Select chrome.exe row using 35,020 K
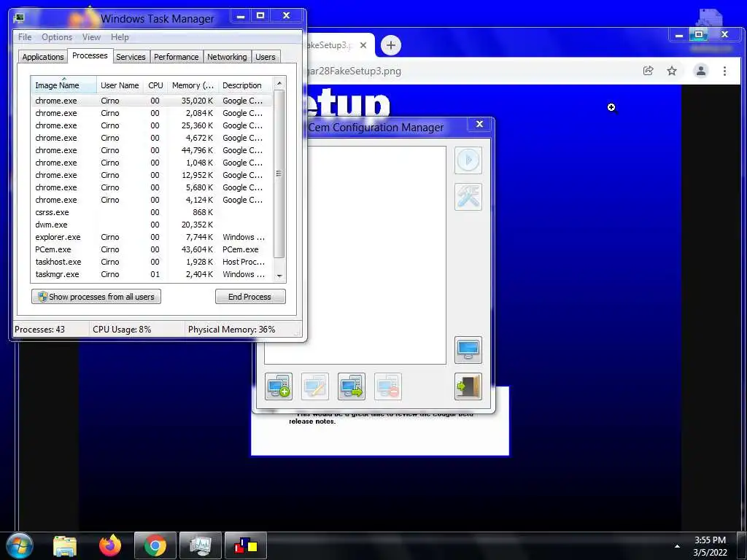 (x=152, y=101)
